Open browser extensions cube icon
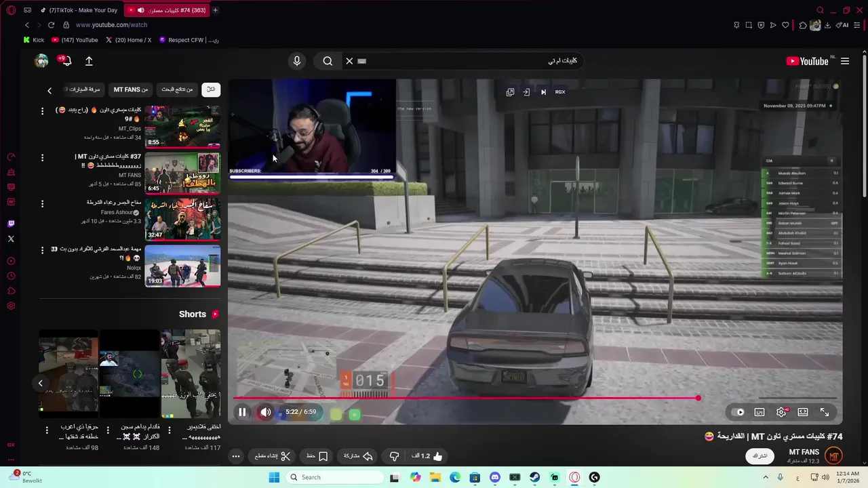The height and width of the screenshot is (488, 868). tap(803, 25)
